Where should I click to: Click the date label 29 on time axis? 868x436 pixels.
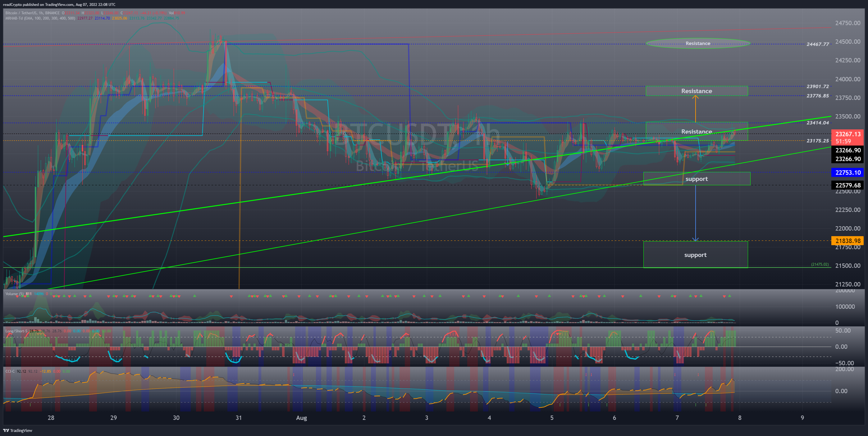[114, 418]
